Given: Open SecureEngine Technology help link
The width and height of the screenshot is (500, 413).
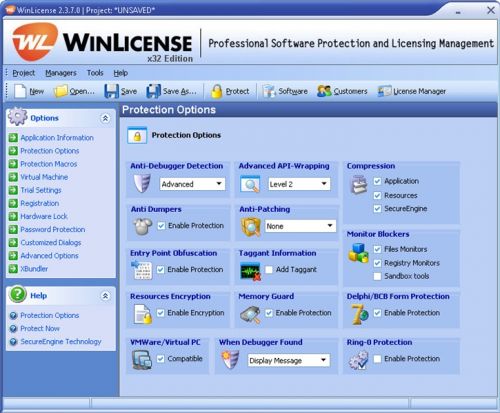Looking at the screenshot, I should 61,342.
